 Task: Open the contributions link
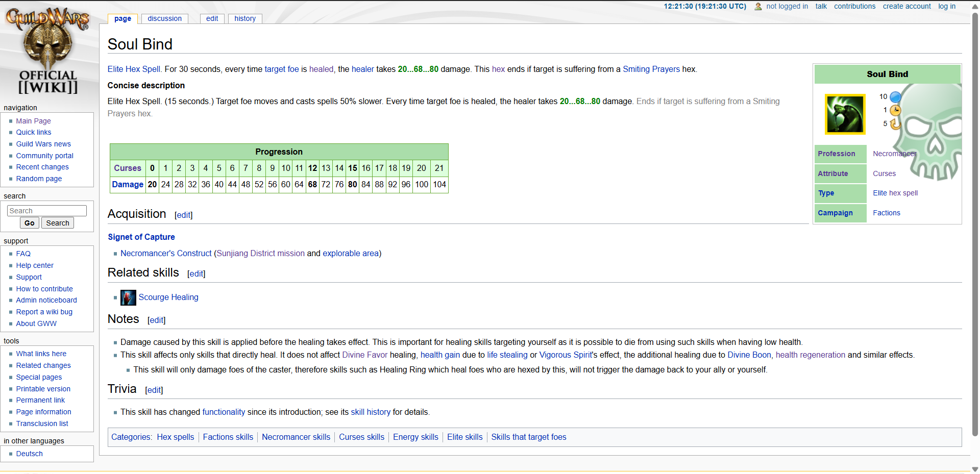pos(855,6)
